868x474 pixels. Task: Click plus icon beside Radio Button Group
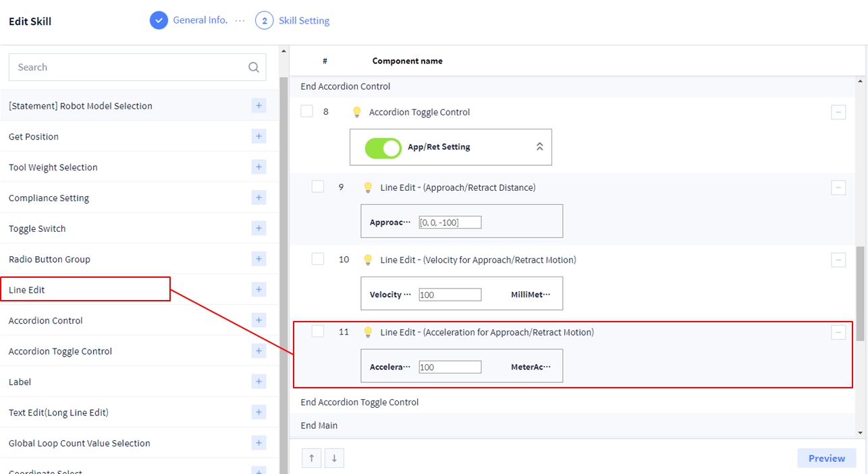[x=259, y=259]
